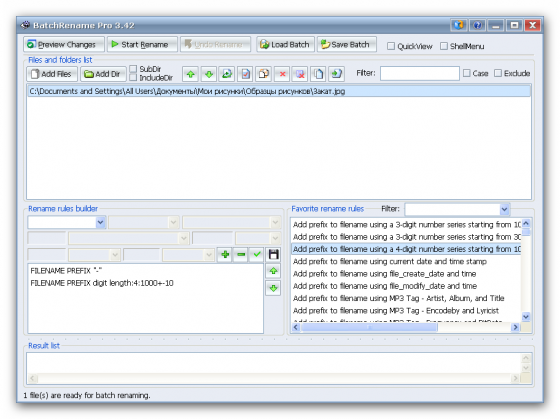Open the first small dropdown in third builder row
Viewport: 560px width, 419px height.
pyautogui.click(x=115, y=255)
